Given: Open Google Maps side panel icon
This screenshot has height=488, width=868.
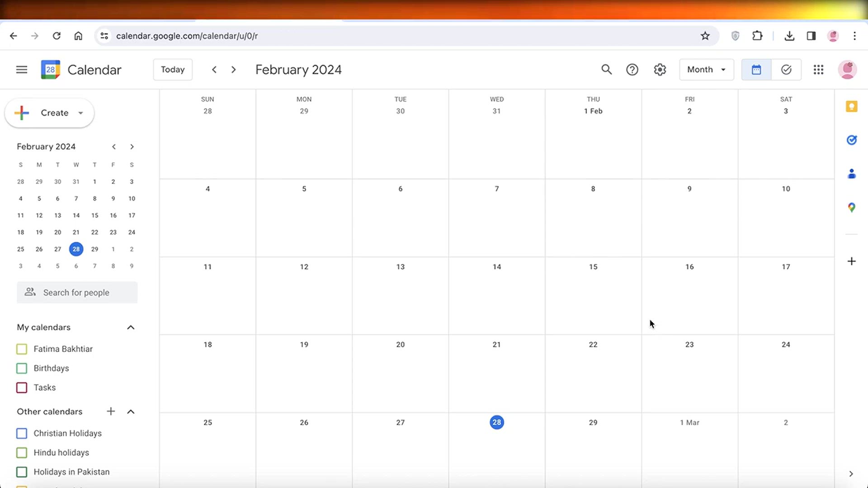Looking at the screenshot, I should [851, 207].
